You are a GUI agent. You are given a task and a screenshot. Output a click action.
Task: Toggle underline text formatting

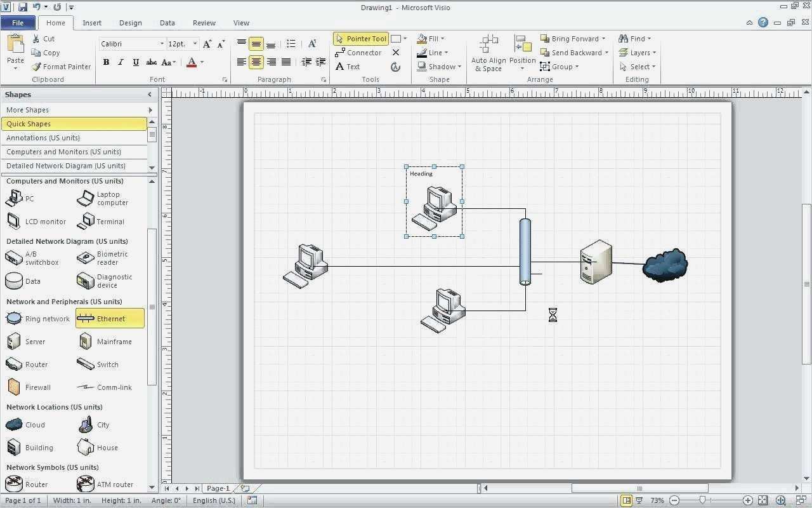click(x=136, y=62)
